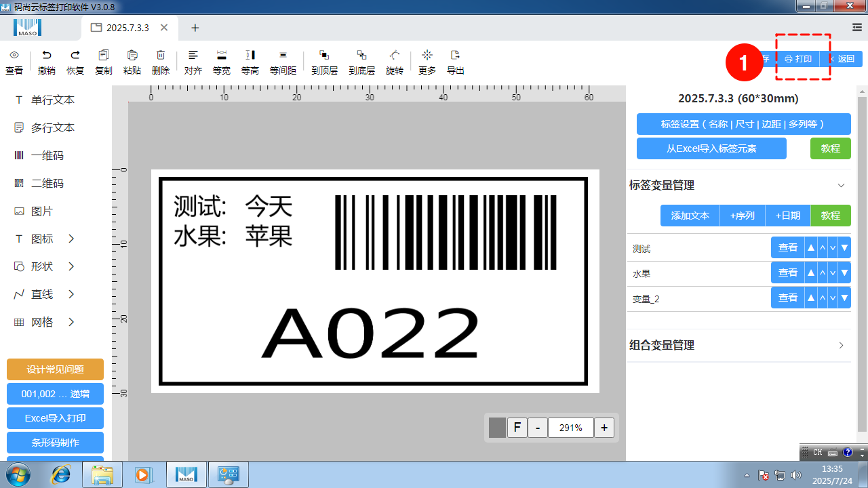Click the 返回 back button

(x=841, y=59)
